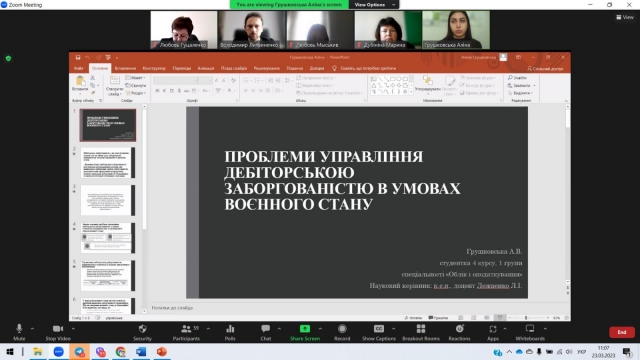Expand audio options arrow next to Mute
Image resolution: width=640 pixels, height=360 pixels.
pos(32,329)
